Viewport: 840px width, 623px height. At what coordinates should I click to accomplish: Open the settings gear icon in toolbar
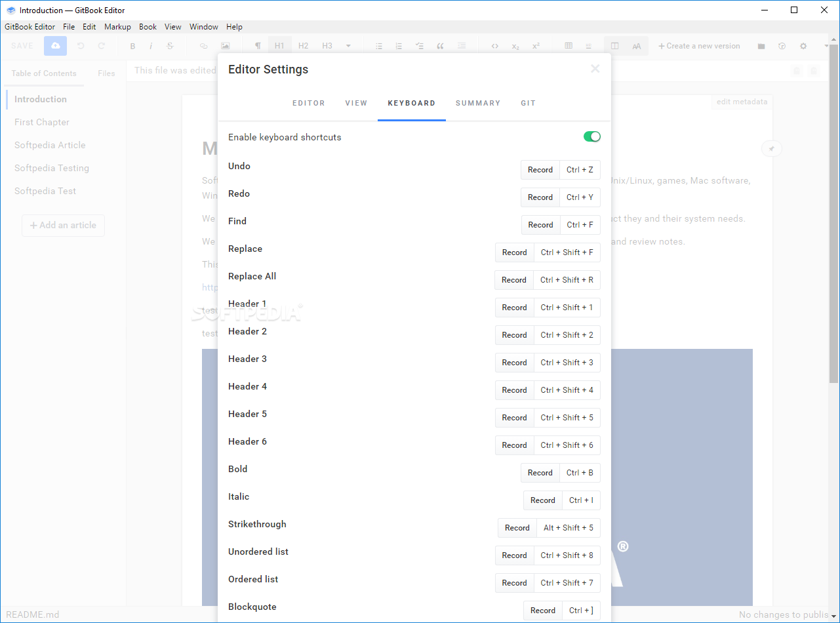click(x=803, y=46)
